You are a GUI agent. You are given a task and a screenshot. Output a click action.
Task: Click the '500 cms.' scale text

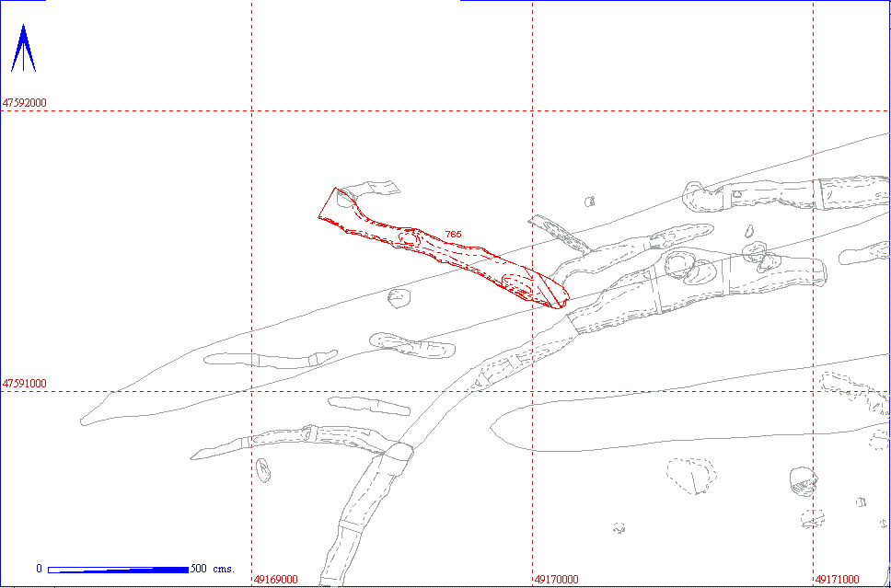tap(213, 569)
